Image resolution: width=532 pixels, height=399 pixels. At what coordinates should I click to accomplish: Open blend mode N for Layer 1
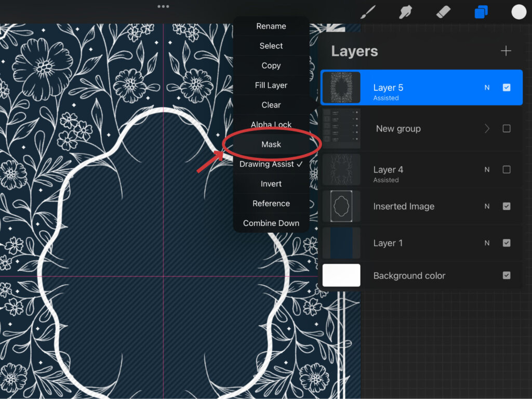[487, 243]
